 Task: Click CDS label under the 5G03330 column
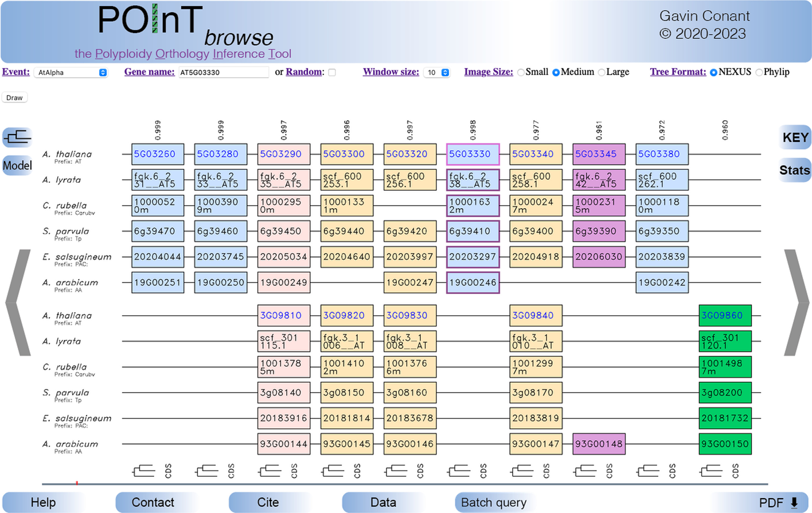point(483,471)
